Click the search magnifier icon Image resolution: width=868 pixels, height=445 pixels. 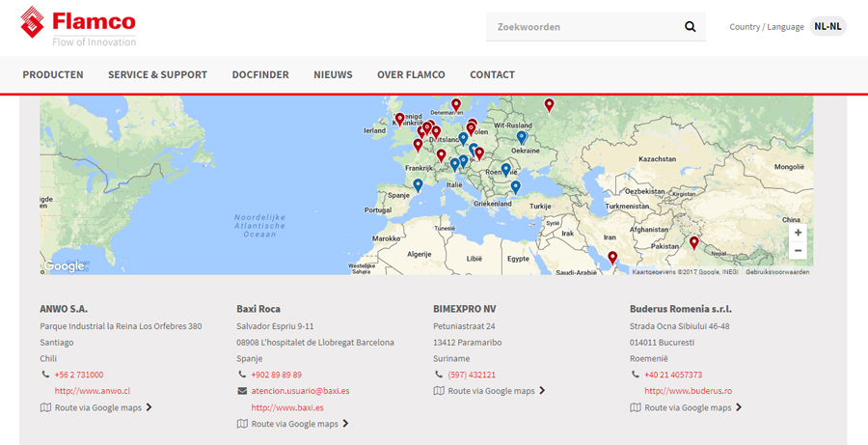(x=690, y=27)
